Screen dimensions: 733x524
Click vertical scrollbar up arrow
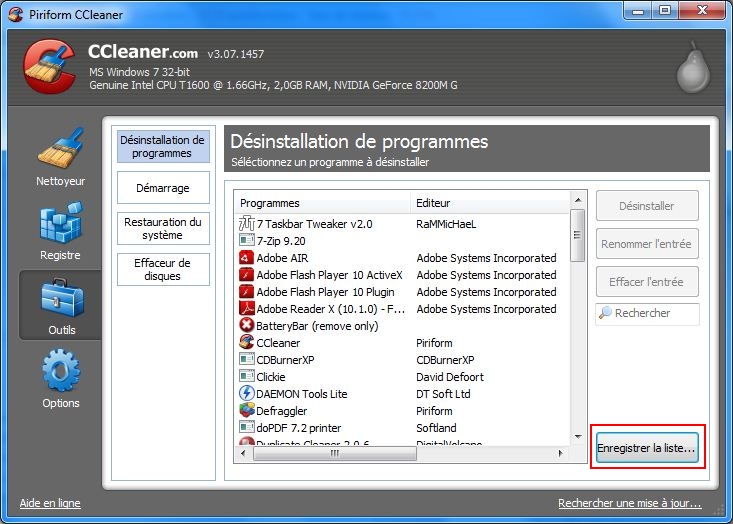pyautogui.click(x=578, y=200)
